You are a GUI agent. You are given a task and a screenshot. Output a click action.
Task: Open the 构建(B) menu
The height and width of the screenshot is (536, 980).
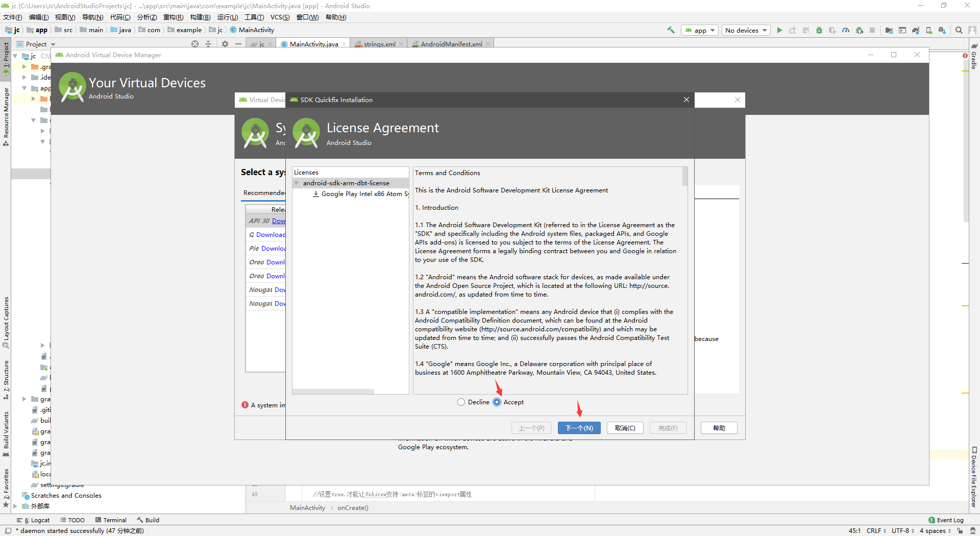point(200,17)
